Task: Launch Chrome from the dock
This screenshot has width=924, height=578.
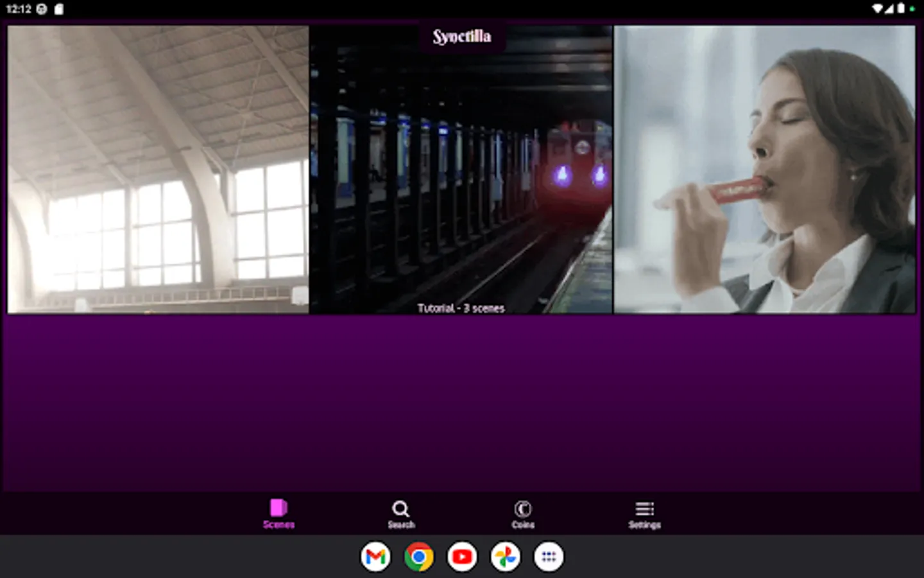Action: [x=419, y=557]
